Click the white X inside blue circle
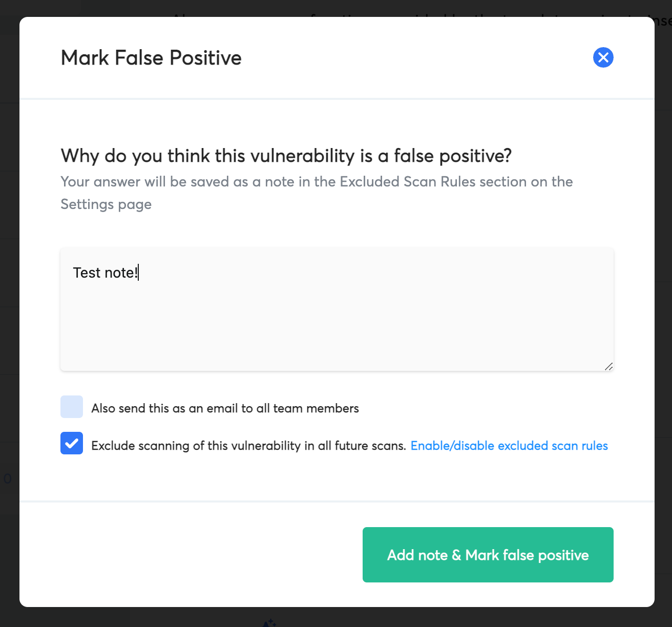This screenshot has width=672, height=627. (x=603, y=57)
